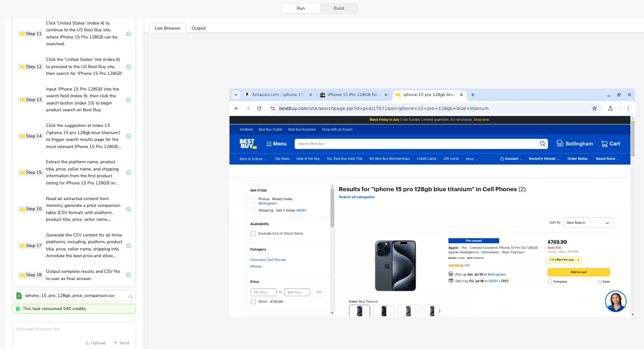The width and height of the screenshot is (644, 349).
Task: Open the tab search dropdown arrow
Action: 235,95
